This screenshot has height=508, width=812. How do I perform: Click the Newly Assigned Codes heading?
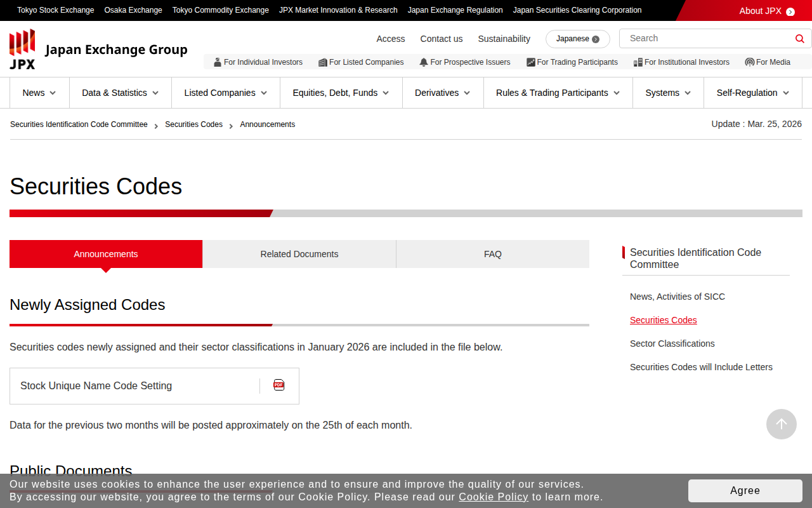click(x=88, y=305)
